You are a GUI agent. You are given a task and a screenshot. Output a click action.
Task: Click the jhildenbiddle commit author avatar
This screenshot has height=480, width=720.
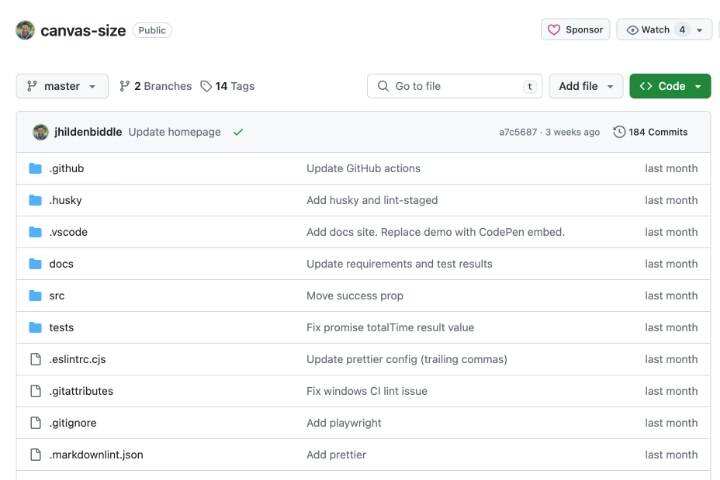(41, 132)
